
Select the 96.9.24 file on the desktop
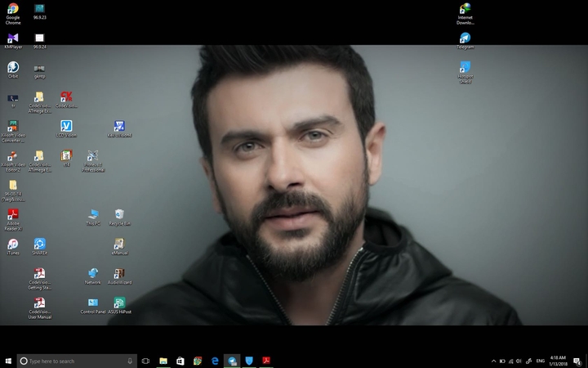39,41
